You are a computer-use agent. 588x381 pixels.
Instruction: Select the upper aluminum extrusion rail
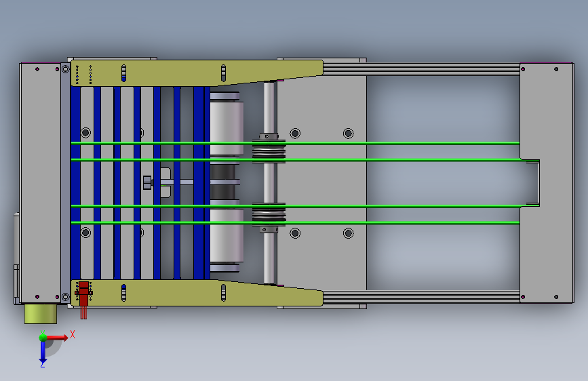[x=421, y=69]
